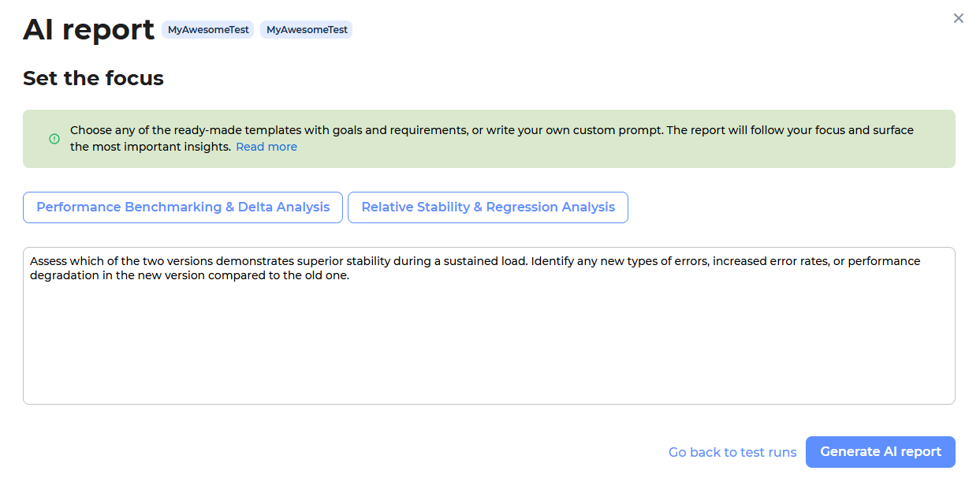Image resolution: width=980 pixels, height=482 pixels.
Task: Click empty space in the prompt text box
Action: click(489, 347)
